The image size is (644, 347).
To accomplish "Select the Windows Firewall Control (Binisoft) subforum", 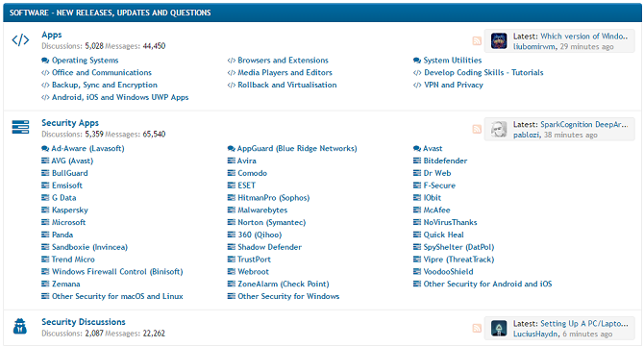I will [117, 272].
